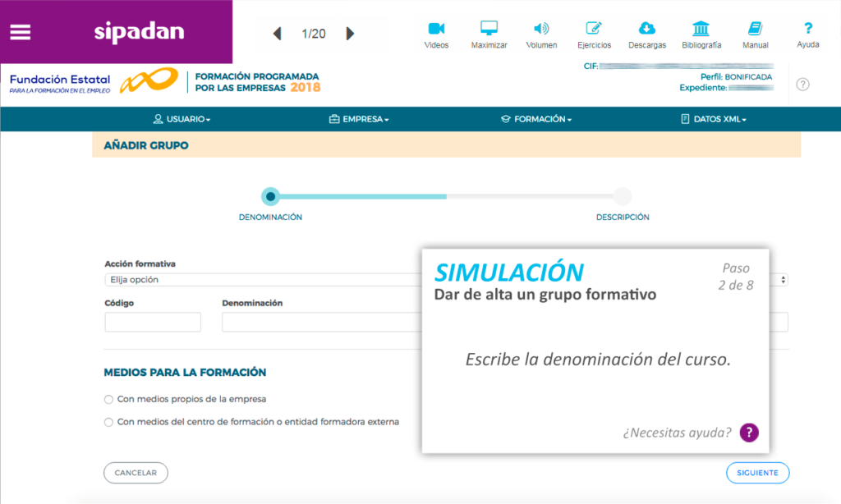Expand the USUARIO menu
This screenshot has width=841, height=504.
[182, 119]
